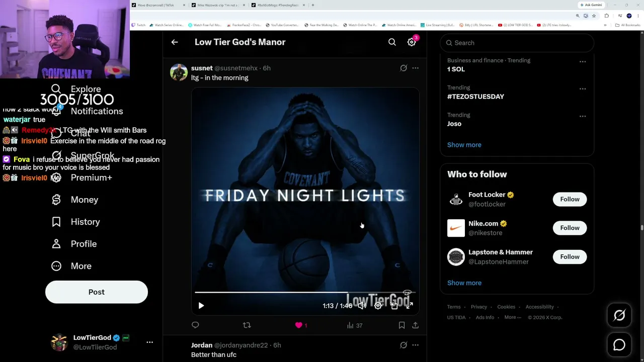
Task: Switch video to picture-in-picture
Action: (394, 306)
